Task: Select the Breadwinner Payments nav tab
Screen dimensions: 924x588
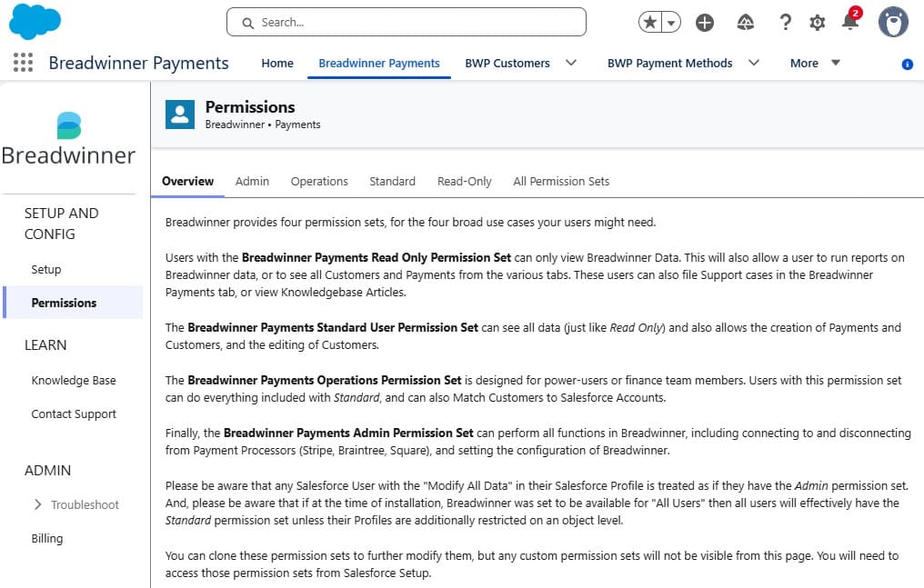Action: point(379,63)
